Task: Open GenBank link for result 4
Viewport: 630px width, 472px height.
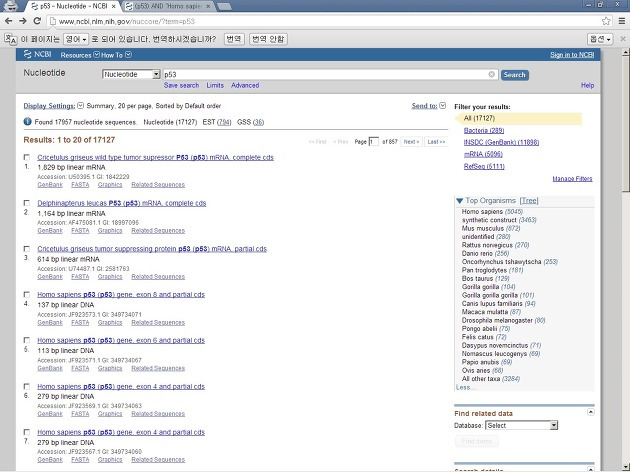Action: point(50,323)
